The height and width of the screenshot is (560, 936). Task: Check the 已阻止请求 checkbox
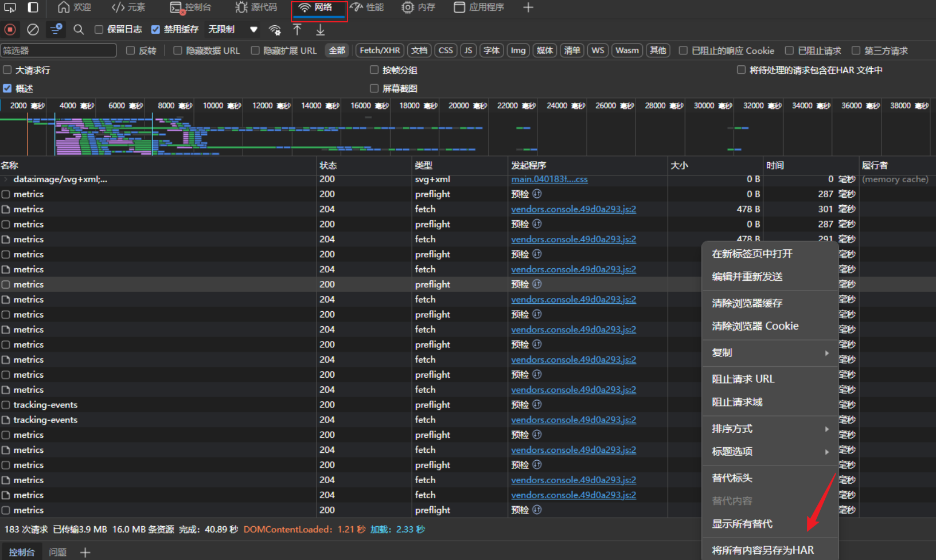click(789, 50)
